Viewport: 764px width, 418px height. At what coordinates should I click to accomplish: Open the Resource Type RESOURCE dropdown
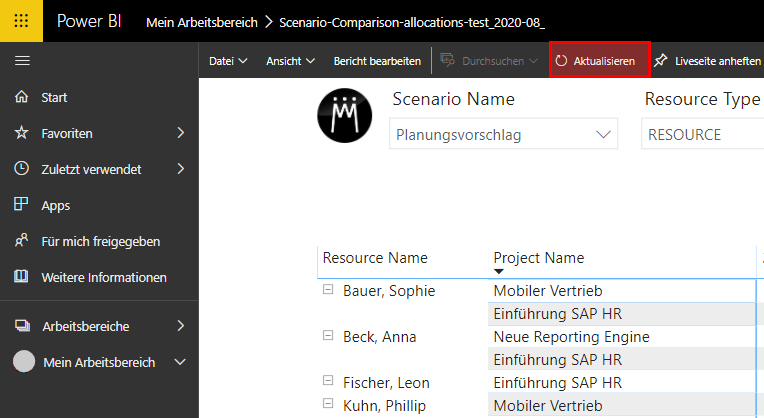(x=702, y=134)
